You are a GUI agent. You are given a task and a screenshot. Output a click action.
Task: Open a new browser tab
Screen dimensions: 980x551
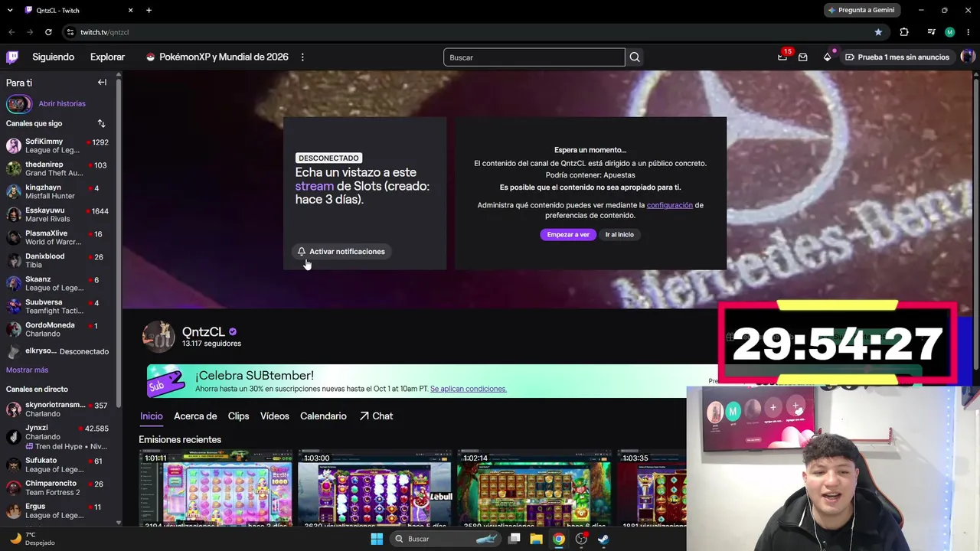point(149,10)
